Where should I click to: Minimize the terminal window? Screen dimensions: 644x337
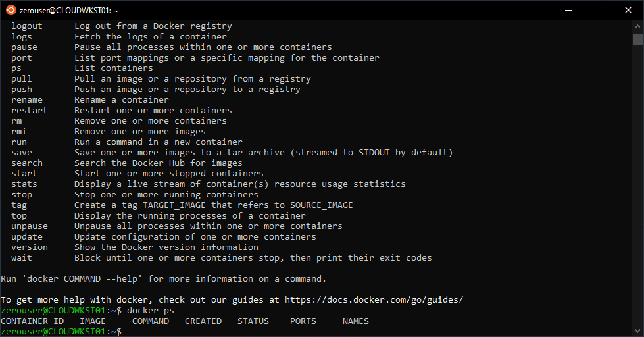(567, 10)
